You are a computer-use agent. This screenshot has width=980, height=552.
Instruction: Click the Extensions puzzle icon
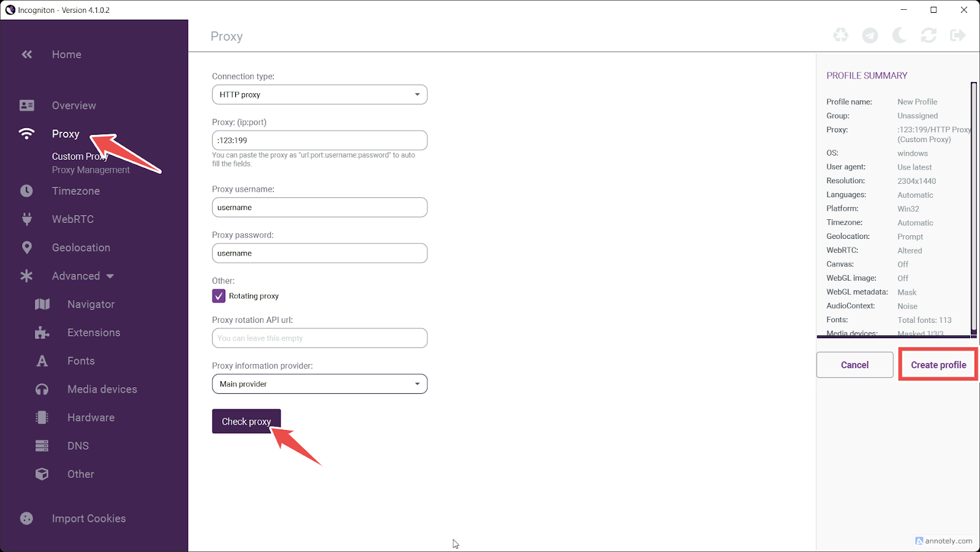(42, 333)
